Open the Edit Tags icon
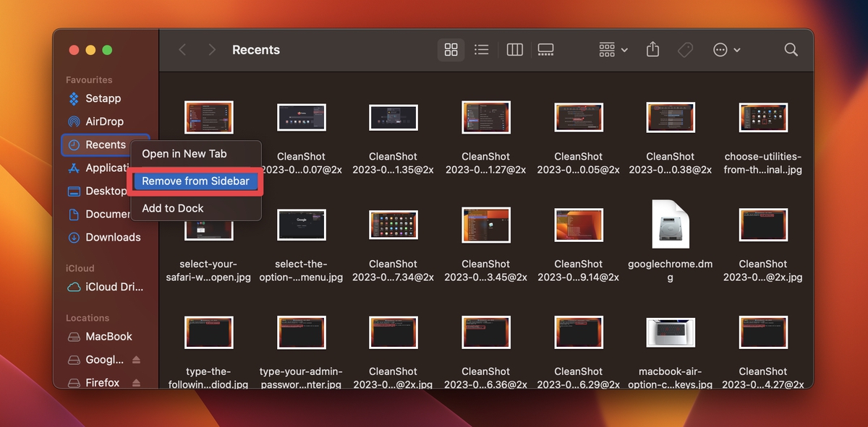This screenshot has width=868, height=427. (685, 50)
